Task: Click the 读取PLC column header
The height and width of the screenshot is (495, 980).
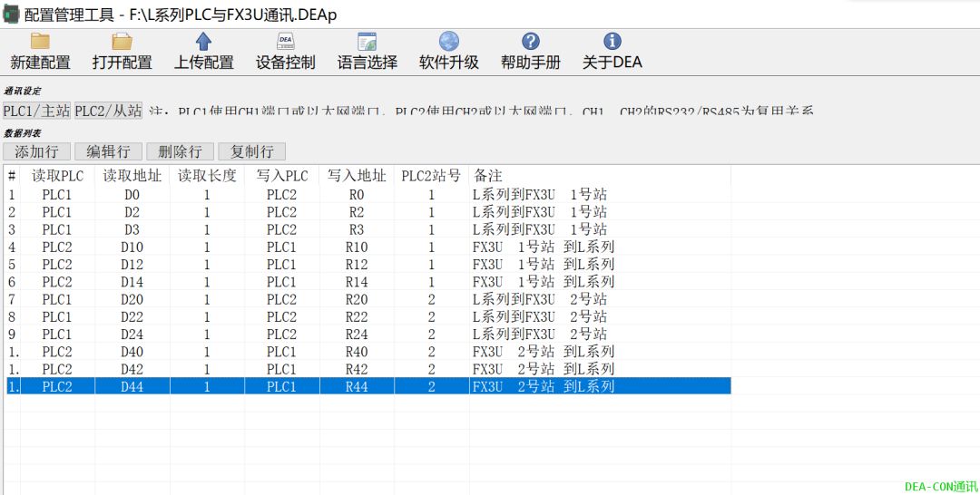Action: [57, 176]
